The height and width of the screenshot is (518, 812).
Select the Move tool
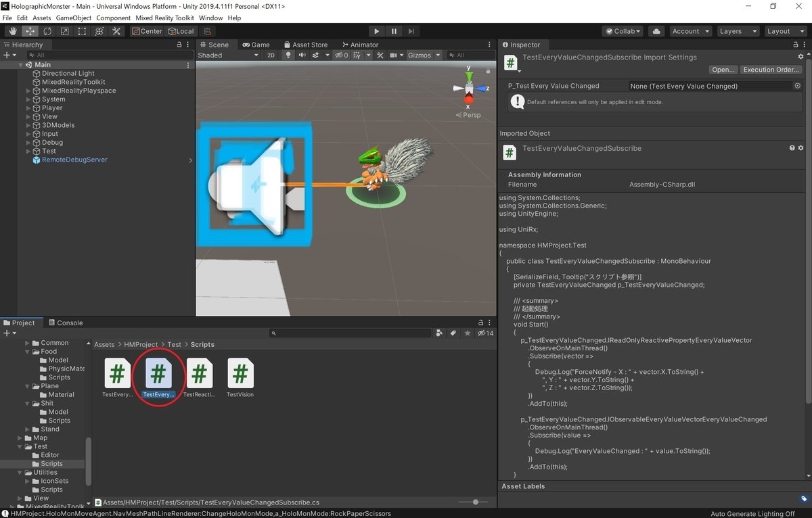coord(30,31)
